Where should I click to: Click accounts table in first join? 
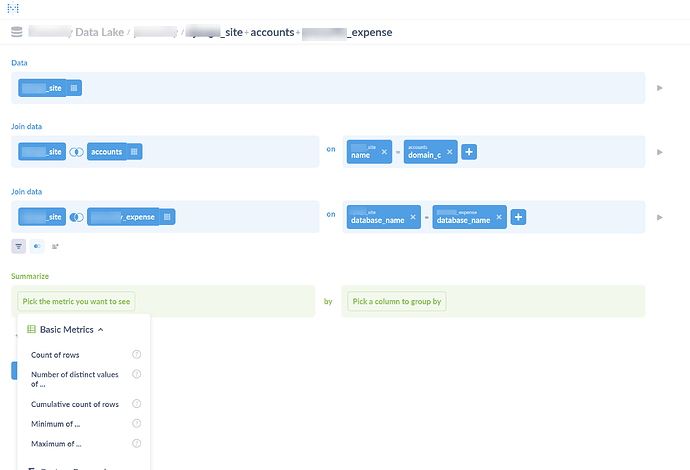(106, 152)
